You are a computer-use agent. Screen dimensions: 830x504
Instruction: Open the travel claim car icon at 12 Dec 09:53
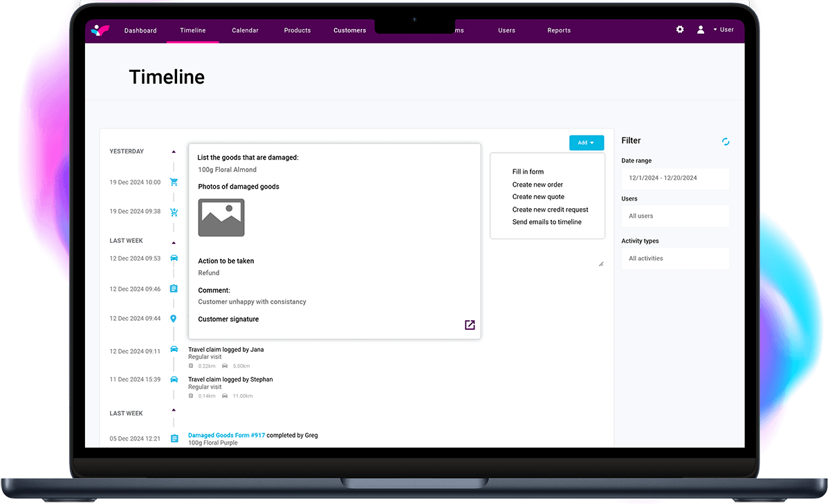point(174,258)
